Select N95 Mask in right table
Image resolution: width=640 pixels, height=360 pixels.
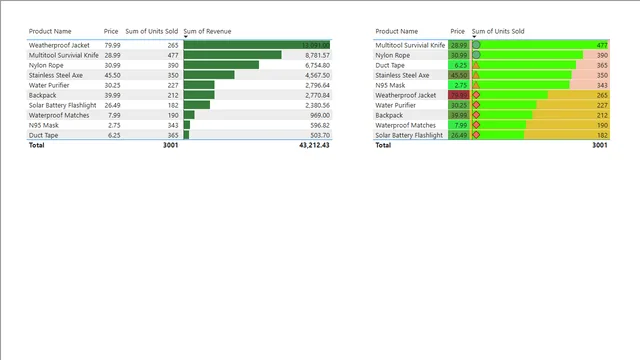[x=390, y=85]
